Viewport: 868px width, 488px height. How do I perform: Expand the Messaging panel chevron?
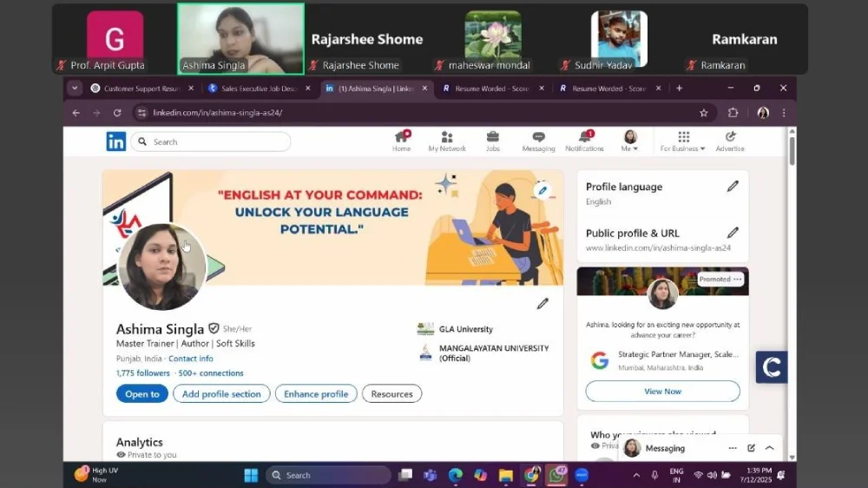pyautogui.click(x=769, y=448)
